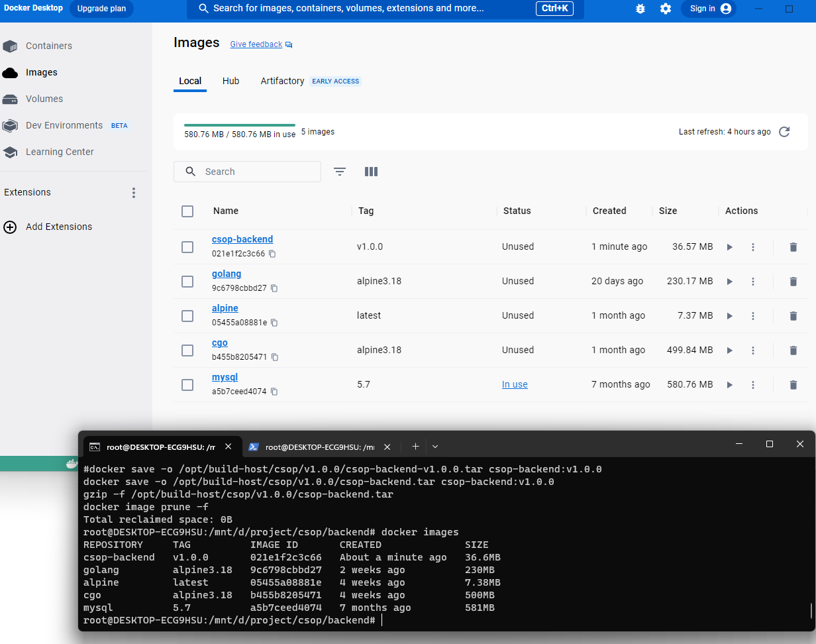This screenshot has width=816, height=644.
Task: Delete the alpine image
Action: click(x=793, y=316)
